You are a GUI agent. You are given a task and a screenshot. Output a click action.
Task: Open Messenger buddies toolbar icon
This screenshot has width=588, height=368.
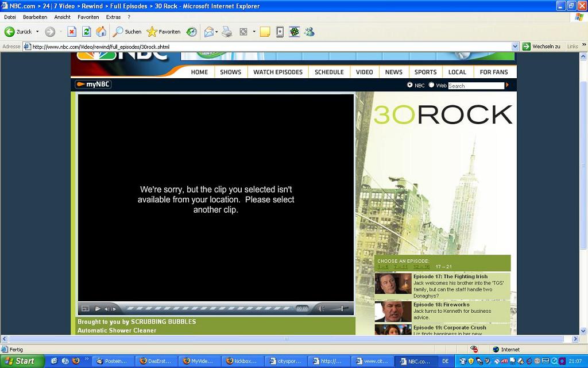(310, 32)
